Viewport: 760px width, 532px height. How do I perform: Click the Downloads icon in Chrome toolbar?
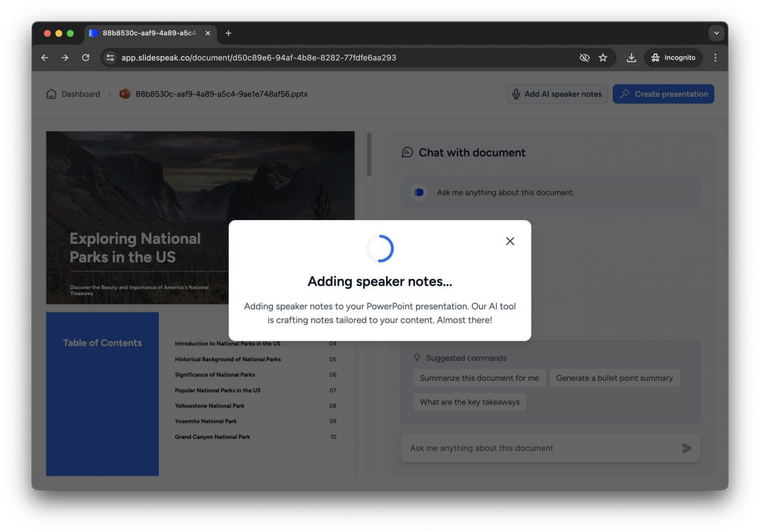[631, 57]
